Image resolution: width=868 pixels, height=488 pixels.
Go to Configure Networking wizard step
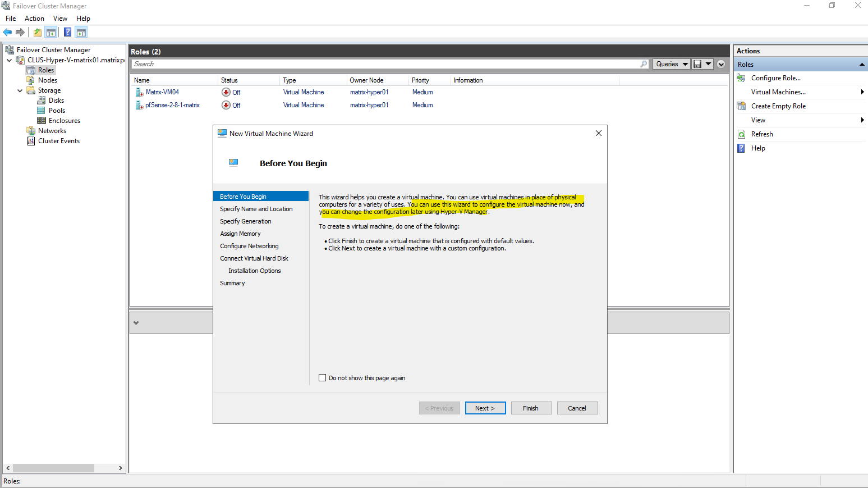click(249, 246)
